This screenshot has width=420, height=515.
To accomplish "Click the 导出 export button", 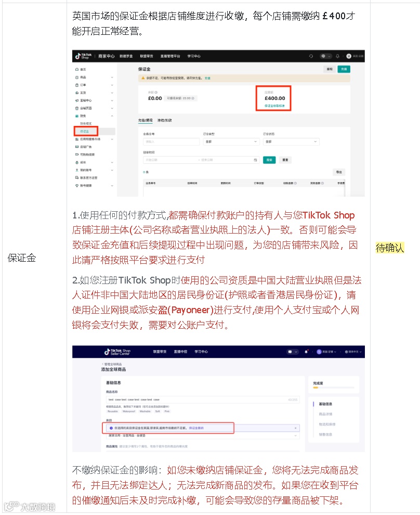I will tap(339, 172).
